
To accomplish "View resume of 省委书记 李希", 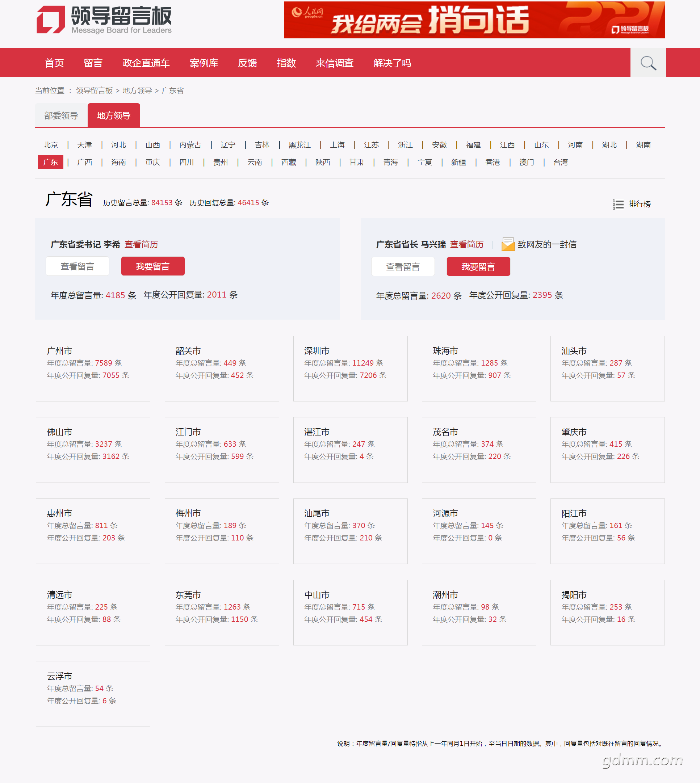I will pyautogui.click(x=141, y=244).
